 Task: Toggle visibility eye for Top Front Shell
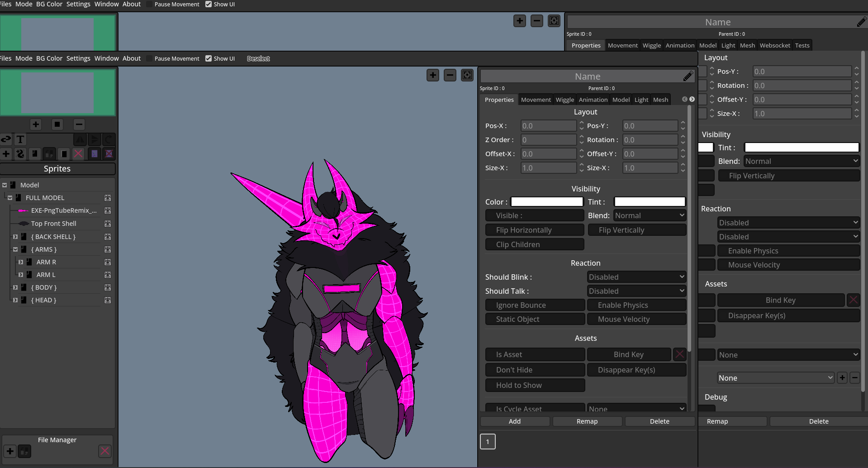pyautogui.click(x=108, y=224)
